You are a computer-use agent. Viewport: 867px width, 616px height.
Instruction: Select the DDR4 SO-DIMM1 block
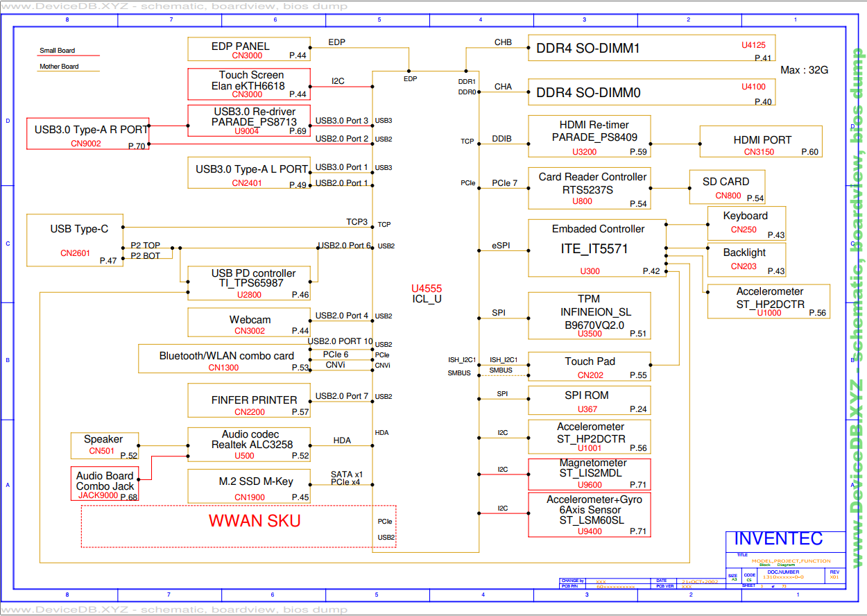click(x=652, y=49)
